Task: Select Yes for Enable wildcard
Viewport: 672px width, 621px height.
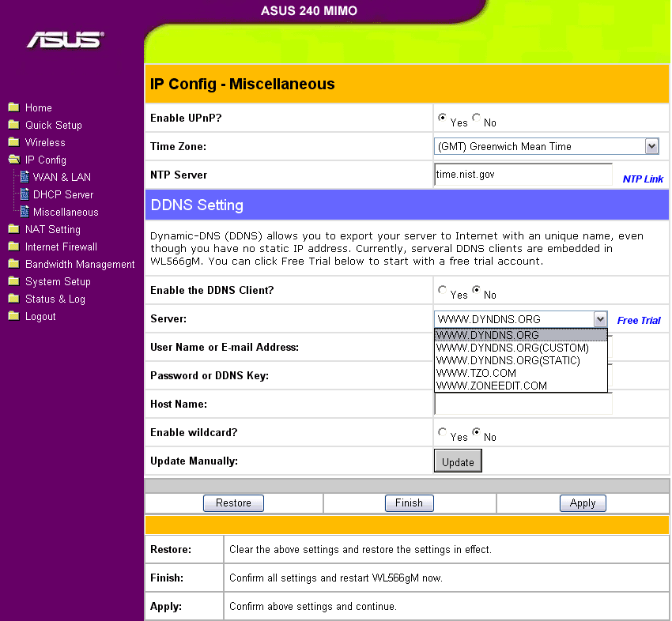Action: (x=442, y=432)
